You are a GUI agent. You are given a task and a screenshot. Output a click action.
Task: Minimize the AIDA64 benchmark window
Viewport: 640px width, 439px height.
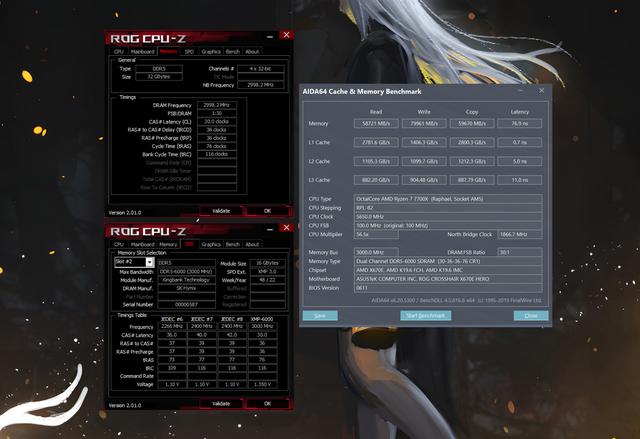(x=521, y=91)
